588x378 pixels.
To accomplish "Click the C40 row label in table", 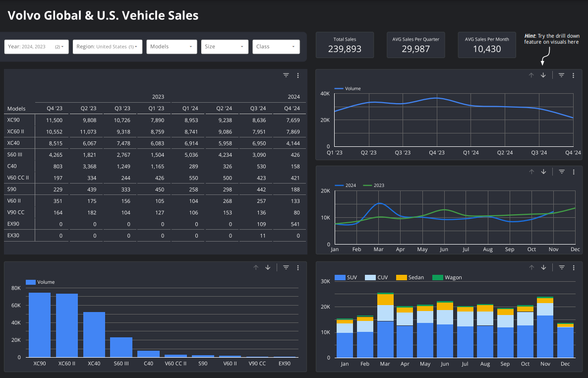I will point(11,166).
